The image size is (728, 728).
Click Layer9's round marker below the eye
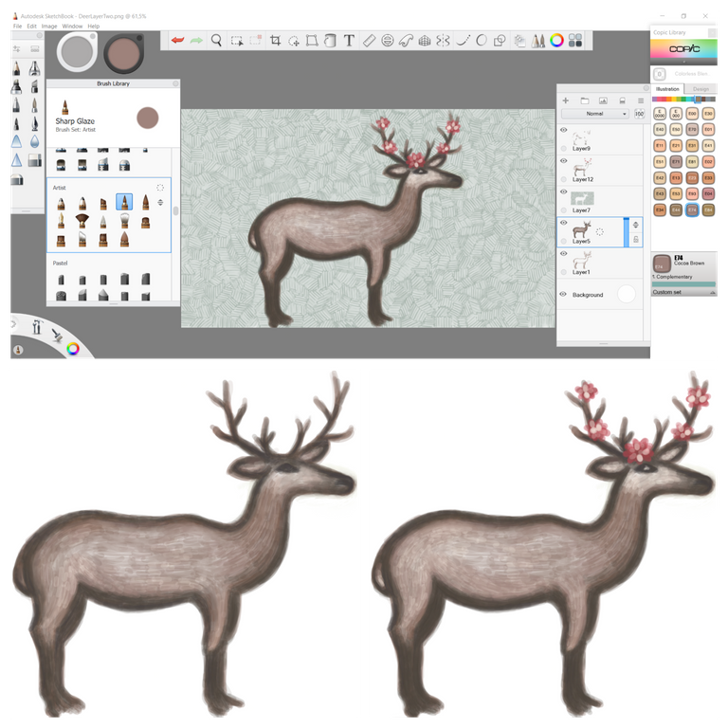[x=564, y=149]
